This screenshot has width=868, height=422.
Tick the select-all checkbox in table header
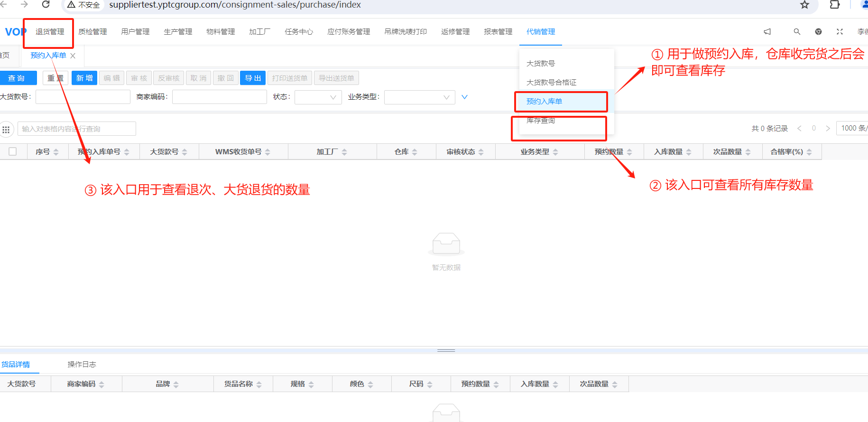tap(13, 151)
